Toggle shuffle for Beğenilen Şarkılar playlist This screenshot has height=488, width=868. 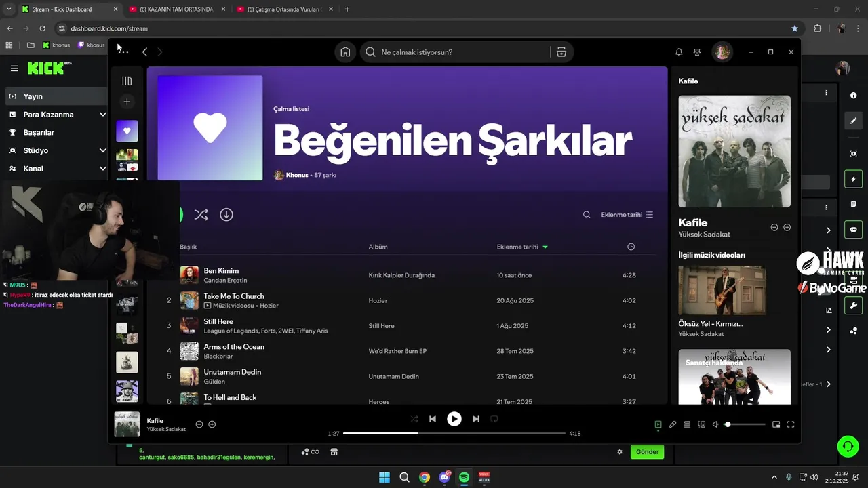[x=201, y=214]
